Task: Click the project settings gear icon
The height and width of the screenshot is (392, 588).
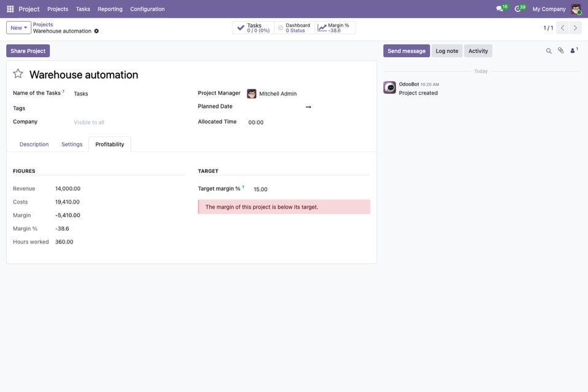Action: (x=96, y=31)
